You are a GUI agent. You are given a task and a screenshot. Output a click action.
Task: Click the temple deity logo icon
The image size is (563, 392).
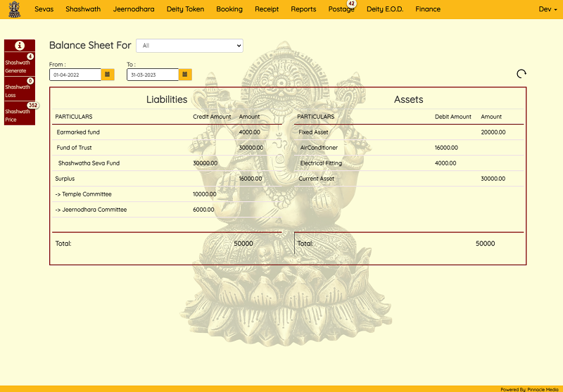tap(14, 9)
